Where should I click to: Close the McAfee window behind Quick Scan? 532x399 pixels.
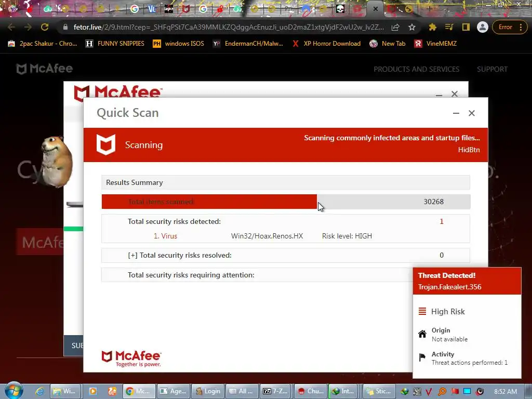(x=455, y=94)
